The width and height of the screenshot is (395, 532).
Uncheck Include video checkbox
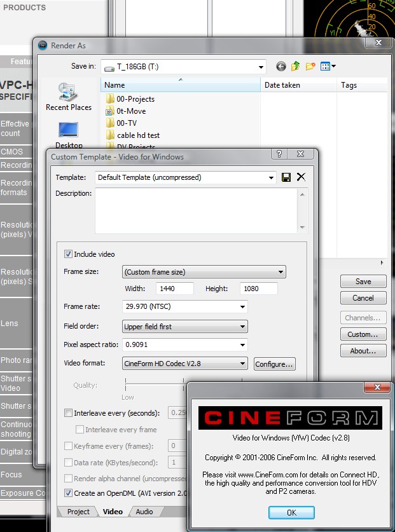click(68, 254)
